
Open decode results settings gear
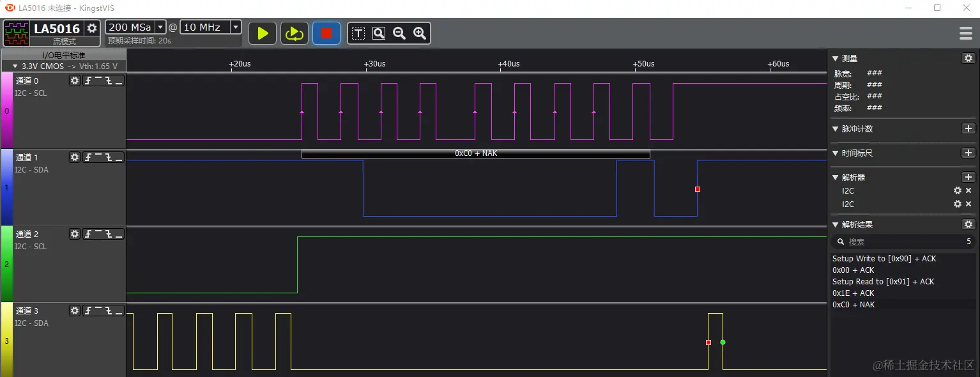click(x=969, y=224)
